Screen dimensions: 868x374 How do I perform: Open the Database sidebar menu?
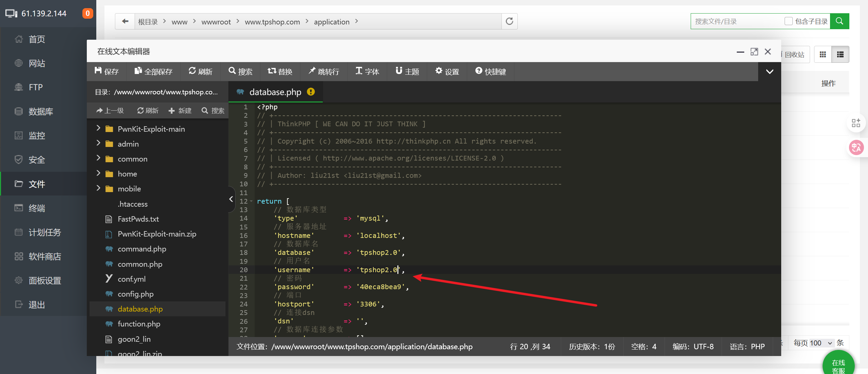(41, 112)
